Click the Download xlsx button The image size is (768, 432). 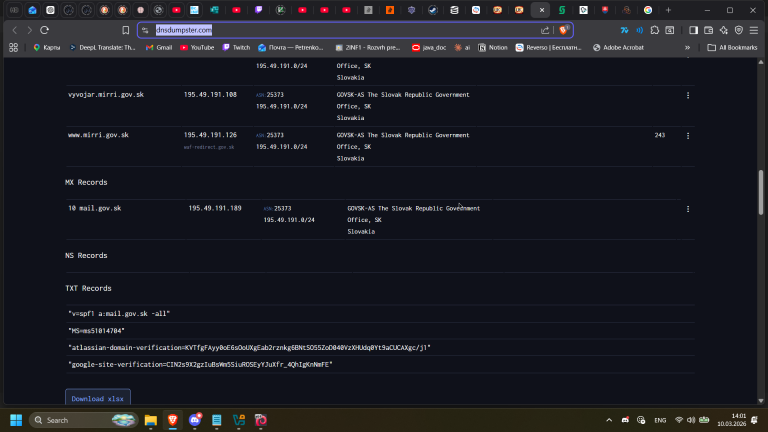[x=97, y=398]
